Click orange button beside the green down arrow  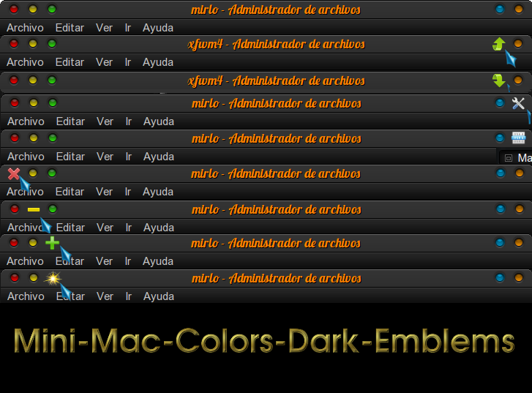[518, 80]
